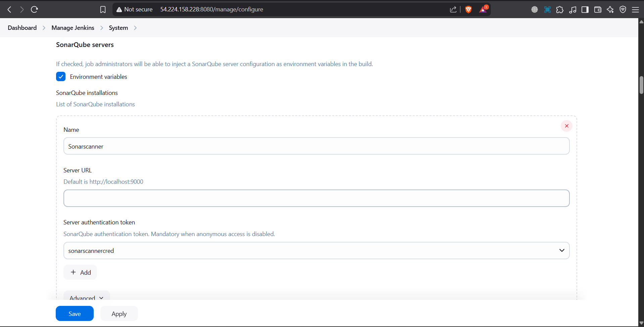Open the Brave VPN shield icon

623,9
